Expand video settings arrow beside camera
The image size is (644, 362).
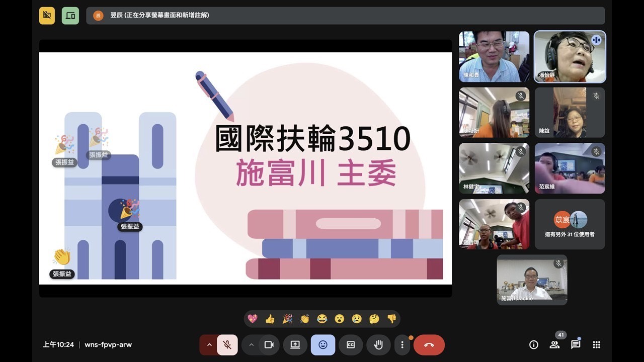[251, 345]
